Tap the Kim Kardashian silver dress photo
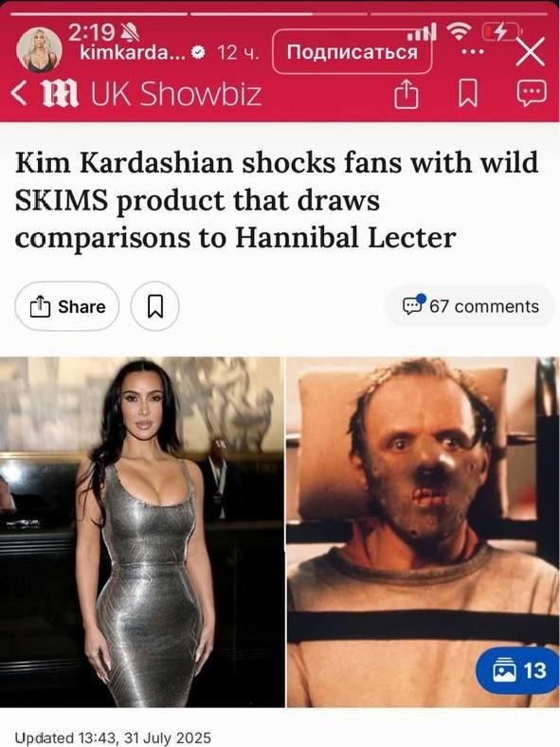 click(x=142, y=532)
